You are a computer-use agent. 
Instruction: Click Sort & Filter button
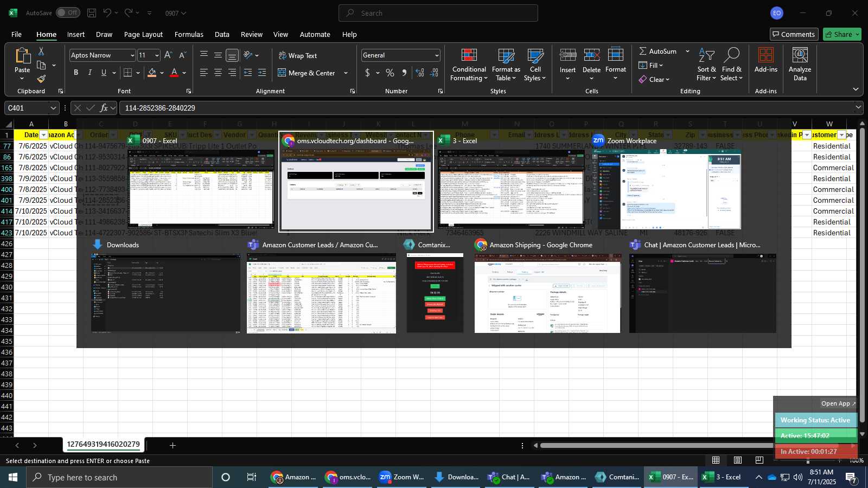click(706, 65)
